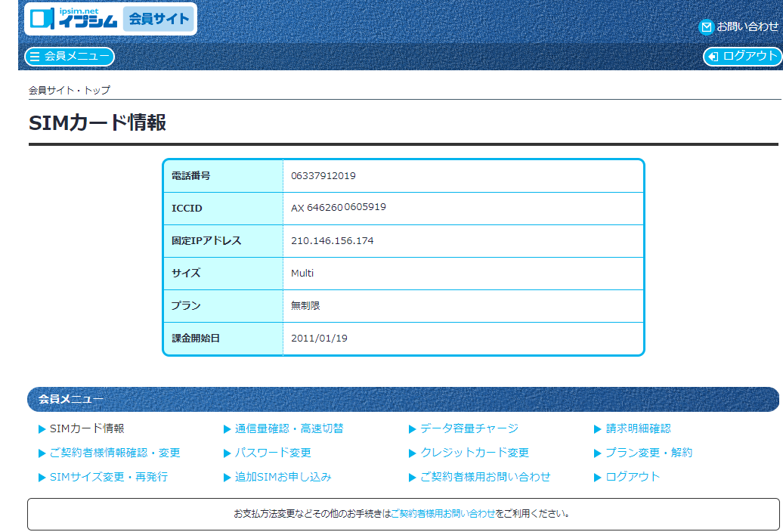Image resolution: width=783 pixels, height=532 pixels.
Task: Click the arrow icon beside パスワード変更
Action: pyautogui.click(x=227, y=453)
